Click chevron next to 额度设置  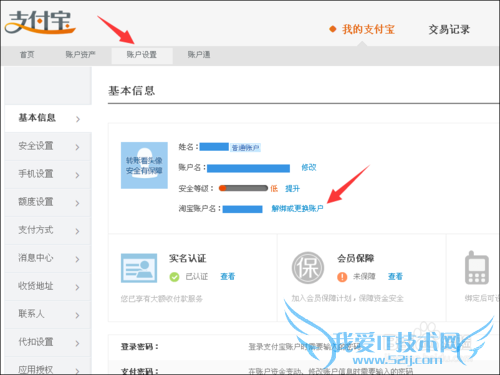pyautogui.click(x=78, y=203)
